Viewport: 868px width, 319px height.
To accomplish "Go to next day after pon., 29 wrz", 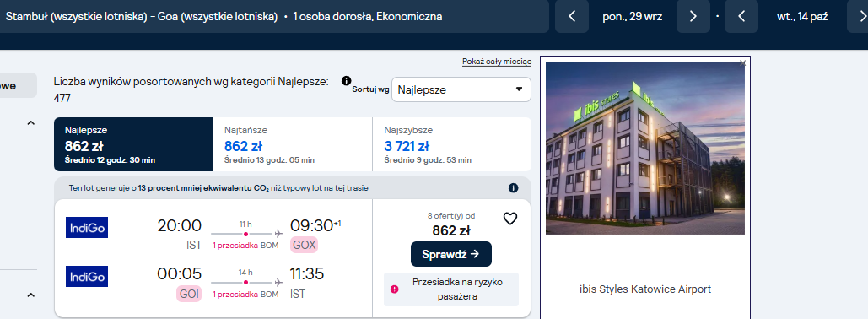I will [x=693, y=17].
